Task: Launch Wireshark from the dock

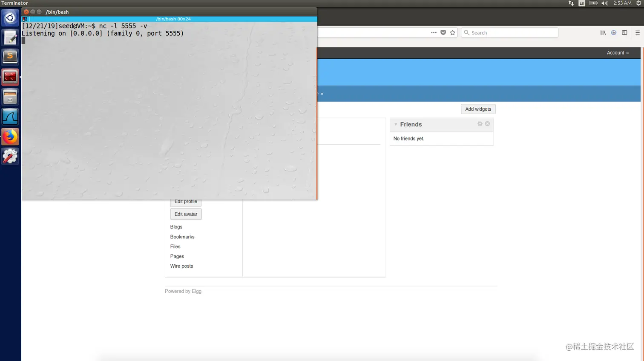Action: pyautogui.click(x=10, y=117)
